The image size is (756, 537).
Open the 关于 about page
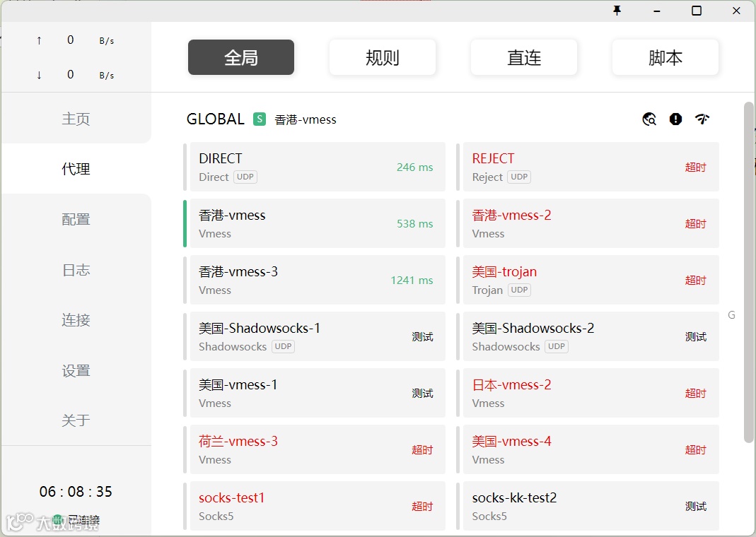(76, 420)
